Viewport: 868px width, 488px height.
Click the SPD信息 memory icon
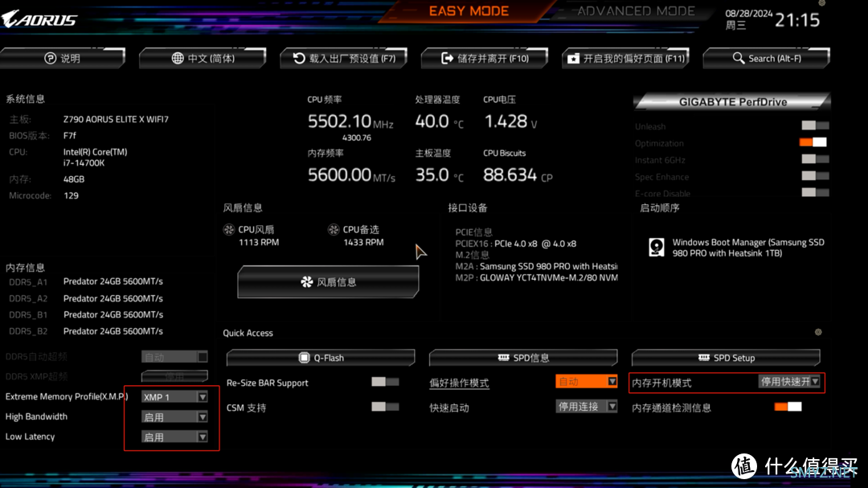[503, 358]
